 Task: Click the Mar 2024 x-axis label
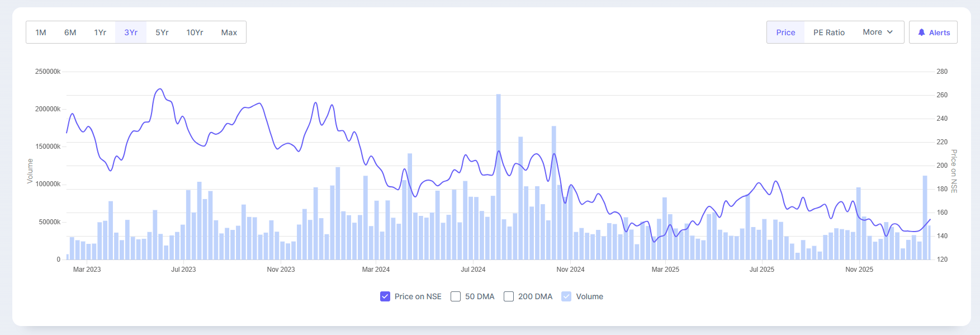point(376,270)
